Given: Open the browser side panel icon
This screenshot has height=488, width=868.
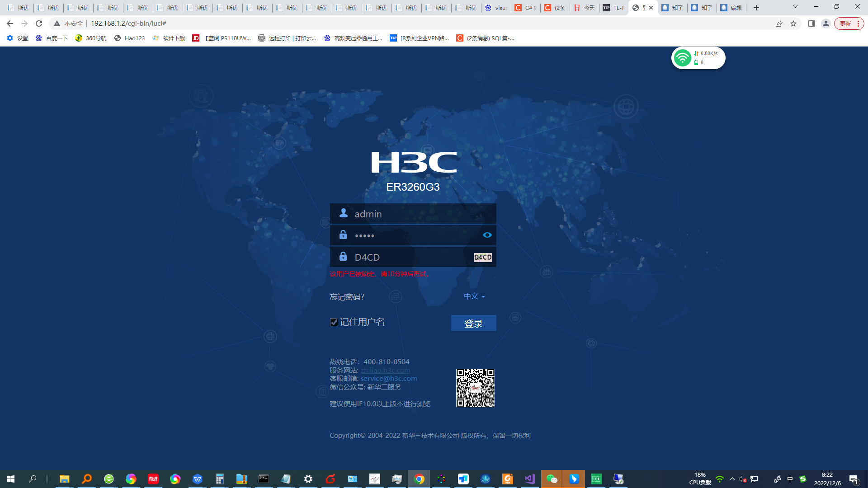Looking at the screenshot, I should (811, 23).
